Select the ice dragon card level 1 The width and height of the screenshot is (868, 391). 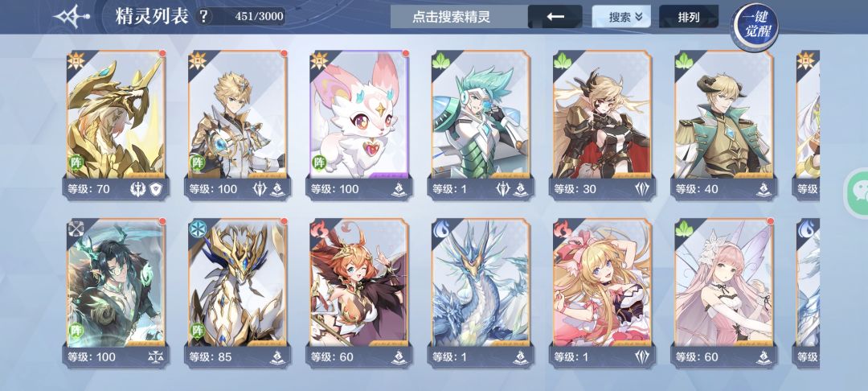[481, 293]
